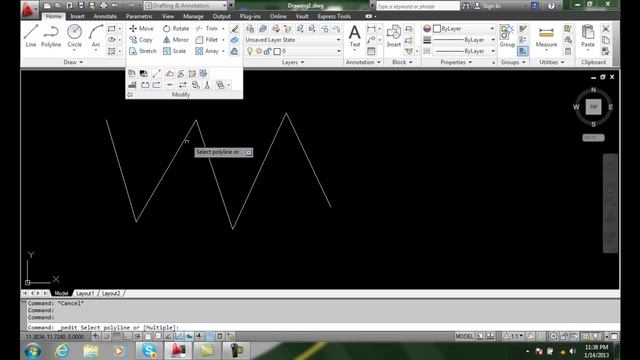Select the Line drawing tool
The width and height of the screenshot is (640, 360).
(x=31, y=36)
